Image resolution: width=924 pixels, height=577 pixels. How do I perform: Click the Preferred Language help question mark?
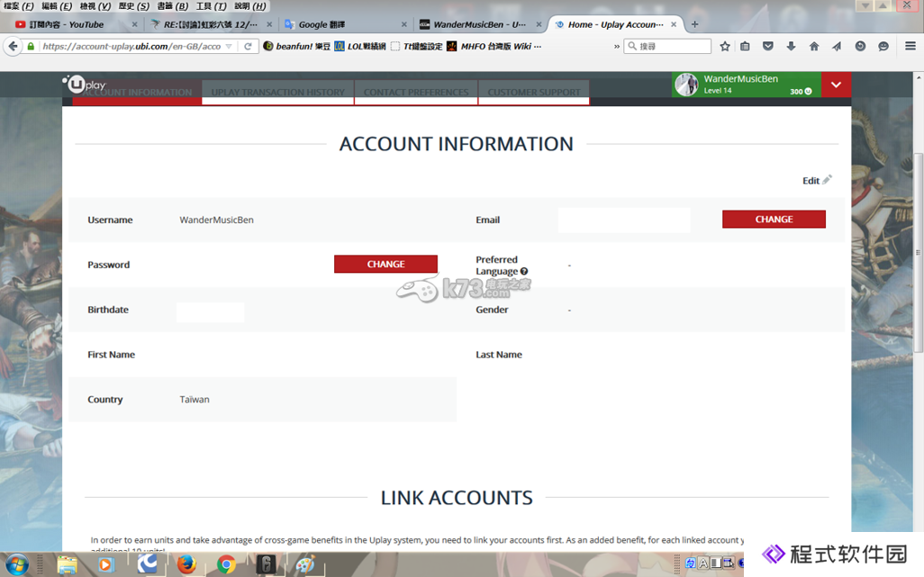pyautogui.click(x=524, y=272)
